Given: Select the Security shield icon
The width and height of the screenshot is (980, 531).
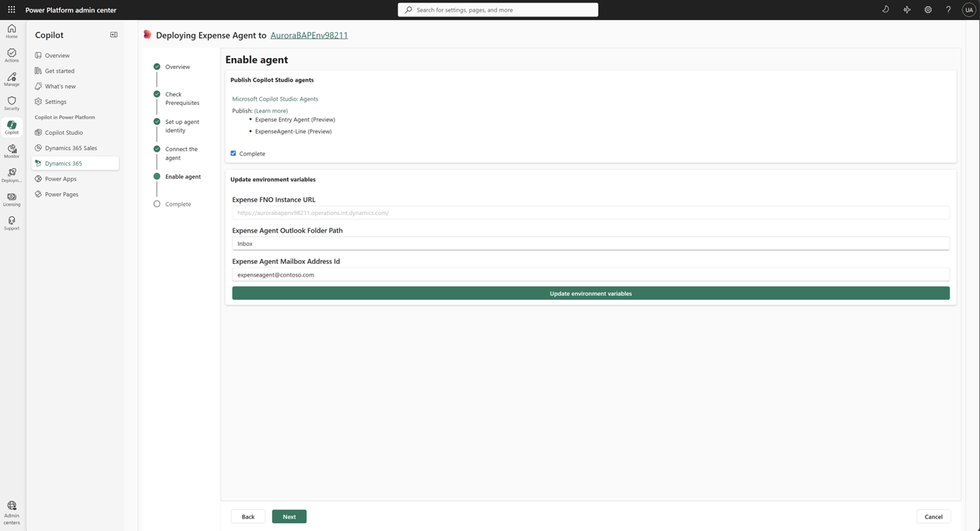Looking at the screenshot, I should 11,102.
